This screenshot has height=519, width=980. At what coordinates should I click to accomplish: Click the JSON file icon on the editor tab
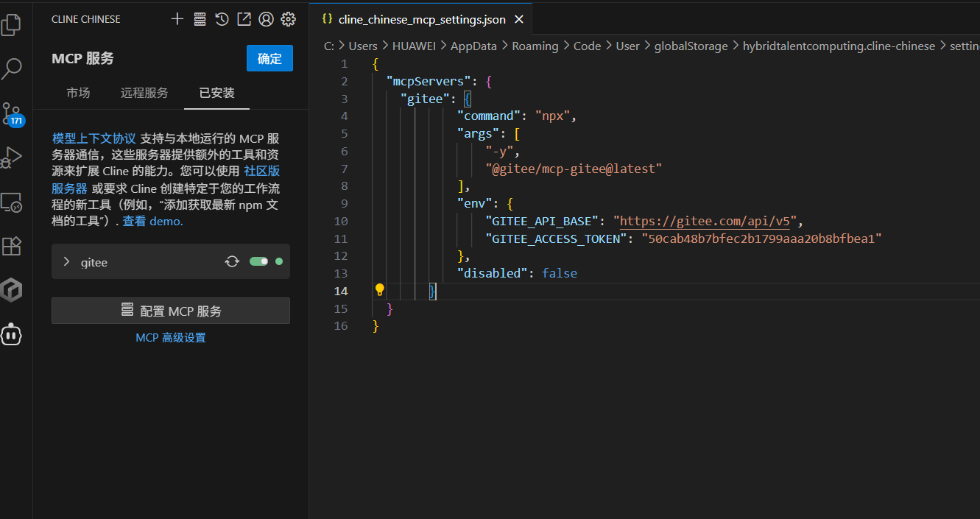tap(328, 19)
